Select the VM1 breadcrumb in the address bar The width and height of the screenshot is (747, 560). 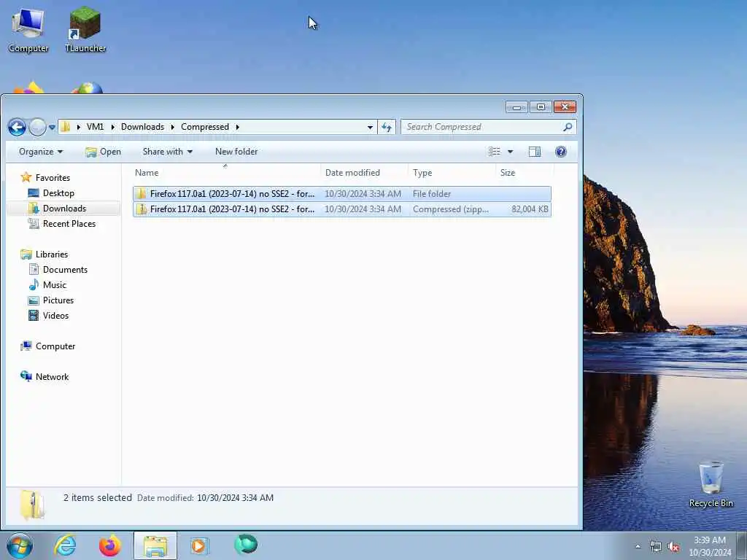[95, 127]
